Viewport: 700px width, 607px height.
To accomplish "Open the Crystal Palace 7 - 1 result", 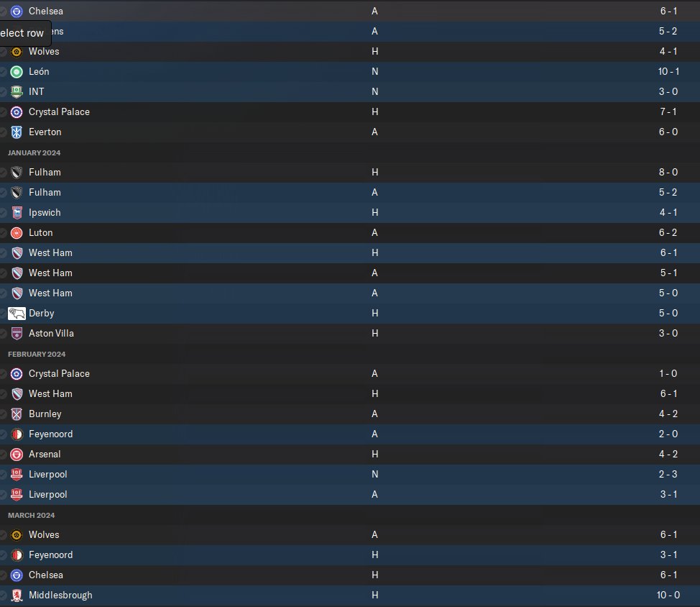I will point(668,111).
